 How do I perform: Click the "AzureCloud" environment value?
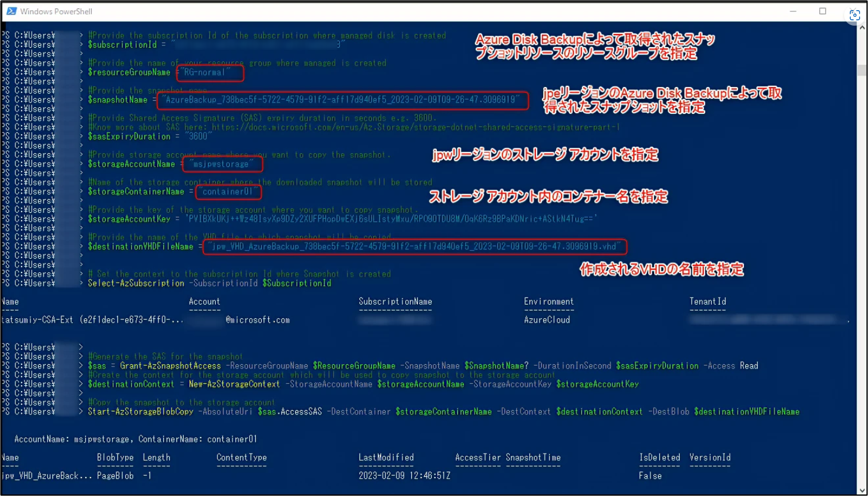[x=547, y=320]
